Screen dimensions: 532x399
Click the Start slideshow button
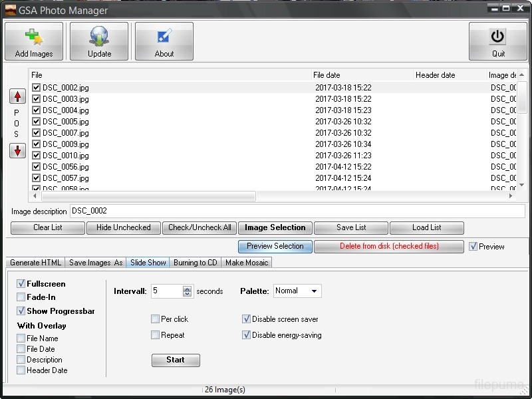click(176, 360)
